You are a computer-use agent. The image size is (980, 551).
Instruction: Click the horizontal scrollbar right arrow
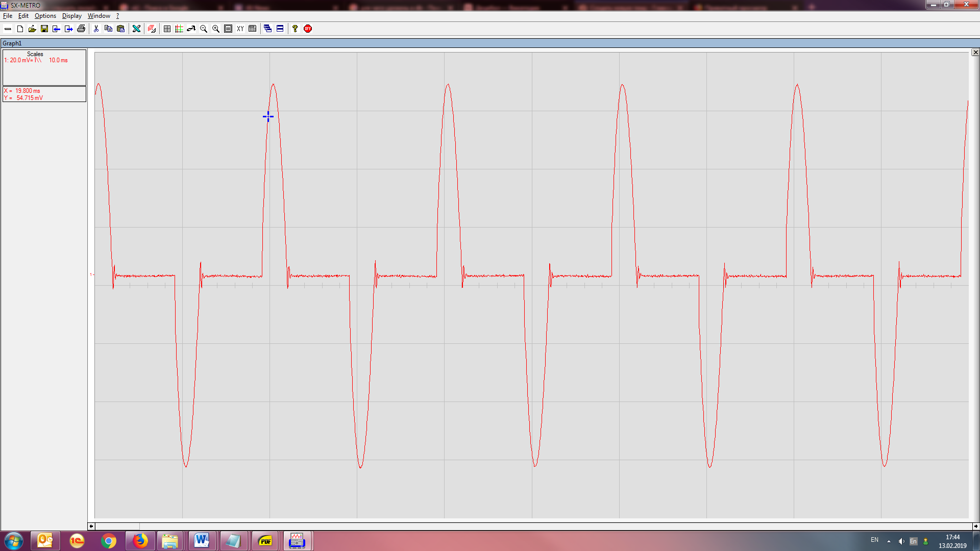pos(975,526)
